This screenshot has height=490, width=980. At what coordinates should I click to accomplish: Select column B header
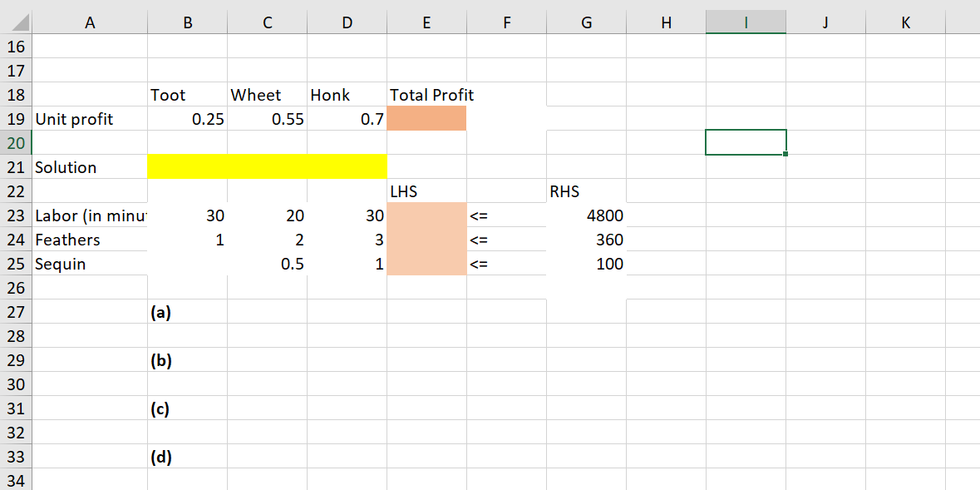pos(188,22)
